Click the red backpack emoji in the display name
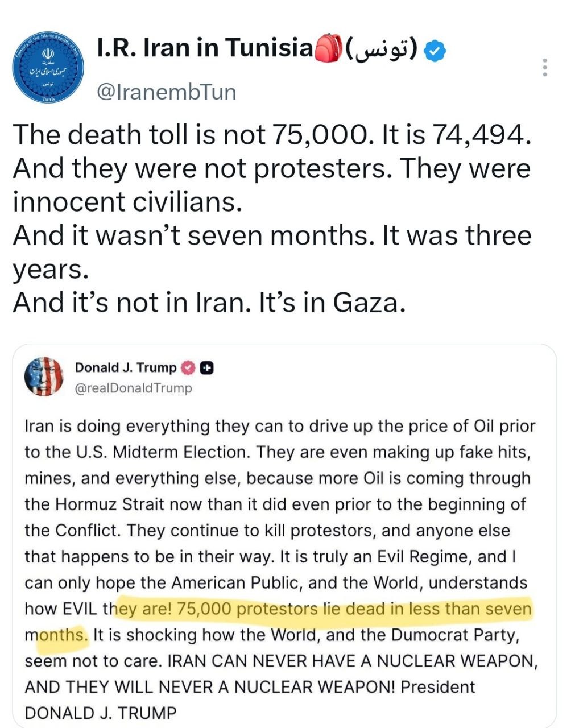 click(328, 49)
